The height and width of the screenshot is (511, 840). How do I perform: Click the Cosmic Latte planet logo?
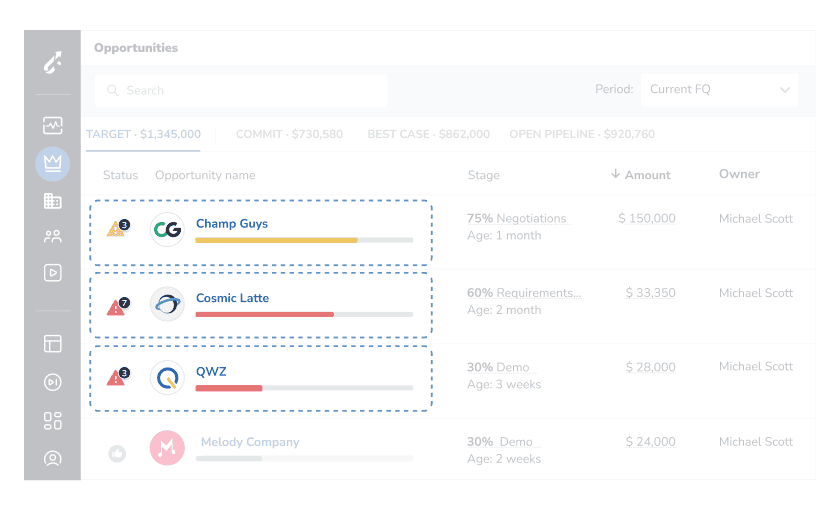coord(167,304)
